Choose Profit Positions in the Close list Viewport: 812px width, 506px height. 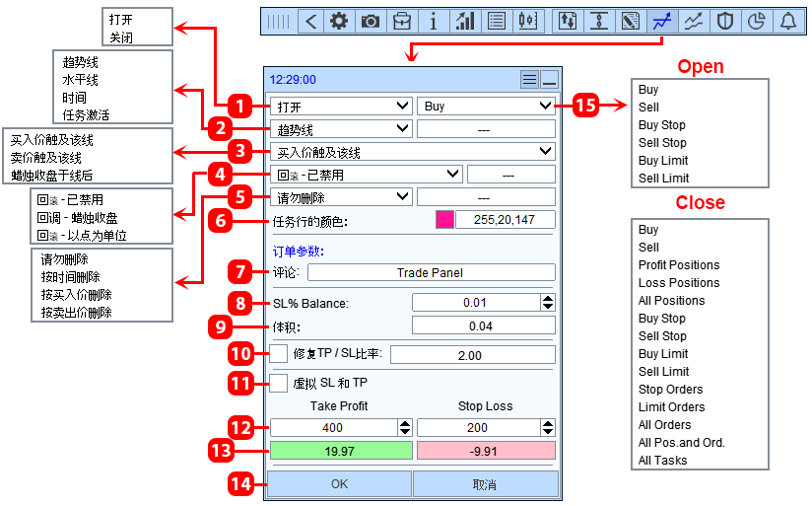[x=679, y=265]
